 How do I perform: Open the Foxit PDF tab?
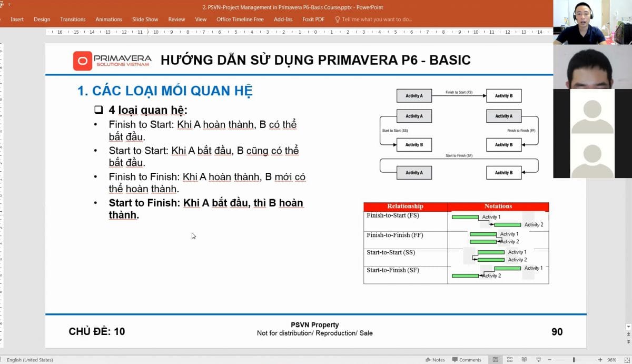click(x=313, y=19)
